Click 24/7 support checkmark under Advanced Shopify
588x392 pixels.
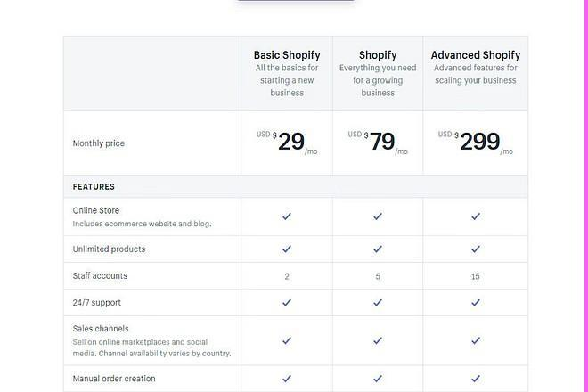click(x=476, y=302)
